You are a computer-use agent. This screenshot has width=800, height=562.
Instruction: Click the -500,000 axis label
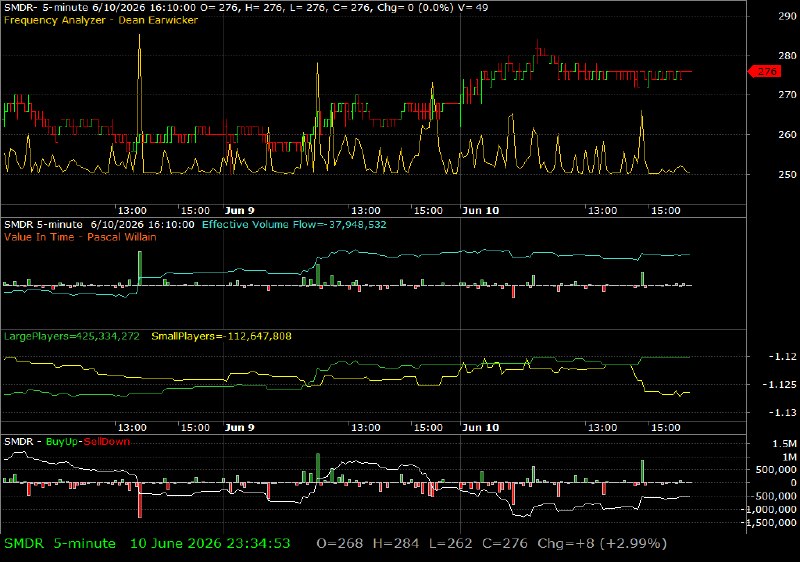pos(773,496)
